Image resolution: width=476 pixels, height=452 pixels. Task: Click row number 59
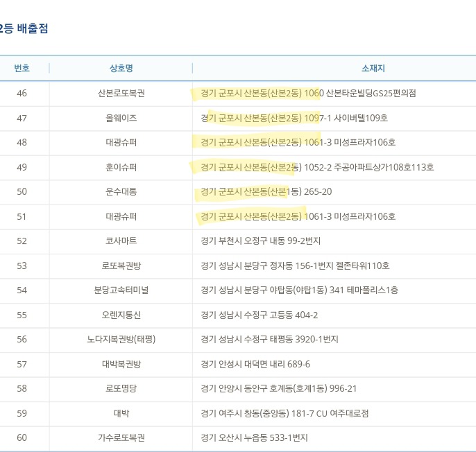(22, 413)
